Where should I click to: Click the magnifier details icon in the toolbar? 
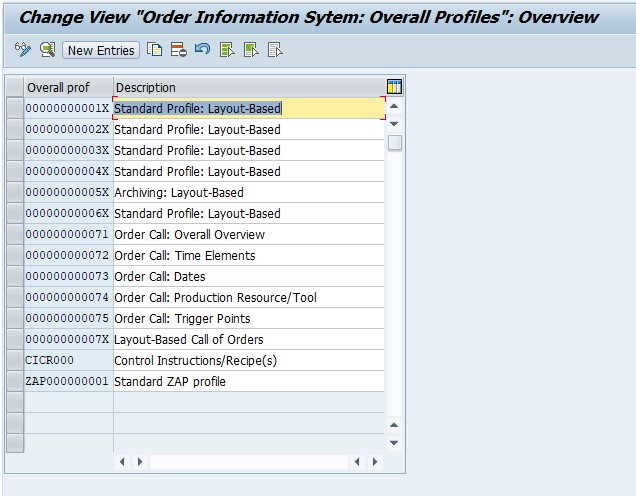(x=47, y=50)
